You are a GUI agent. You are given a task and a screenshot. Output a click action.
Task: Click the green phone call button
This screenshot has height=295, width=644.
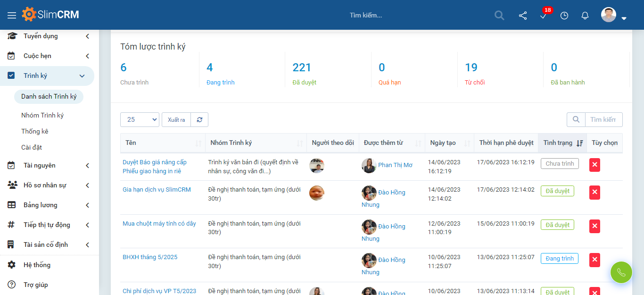(621, 272)
